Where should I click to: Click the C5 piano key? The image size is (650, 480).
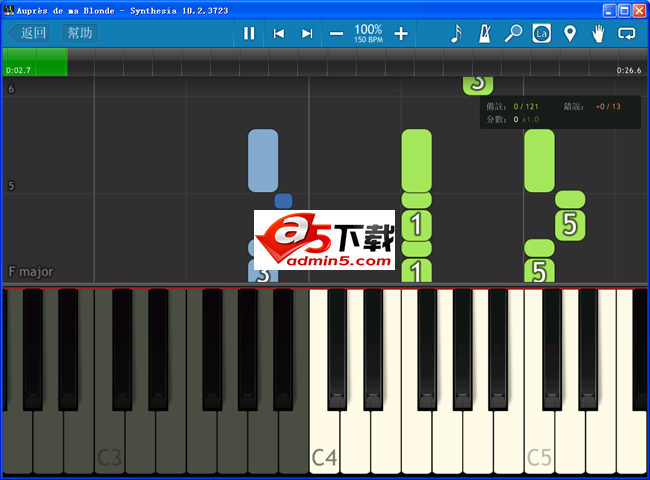(539, 439)
